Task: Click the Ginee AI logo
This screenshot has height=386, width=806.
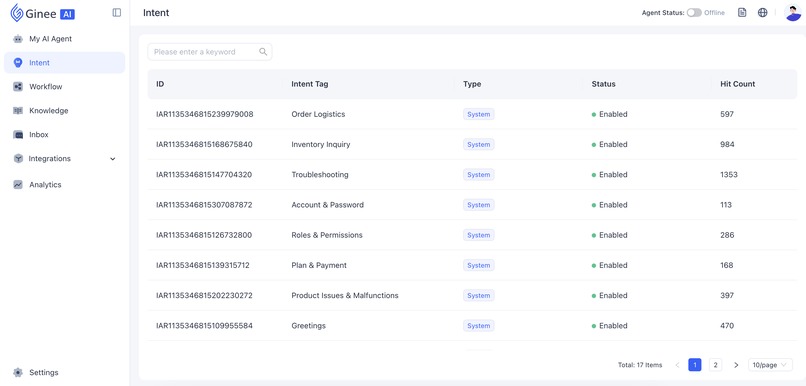Action: pyautogui.click(x=43, y=13)
